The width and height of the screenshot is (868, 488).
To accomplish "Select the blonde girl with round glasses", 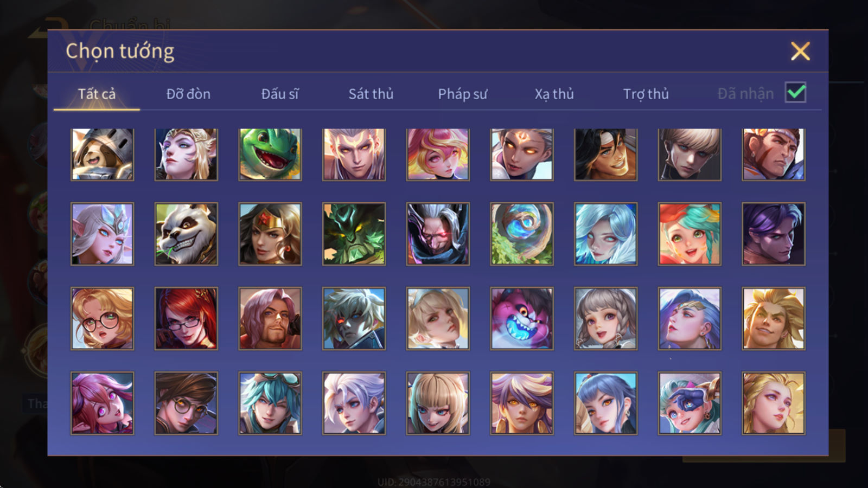I will pos(102,318).
